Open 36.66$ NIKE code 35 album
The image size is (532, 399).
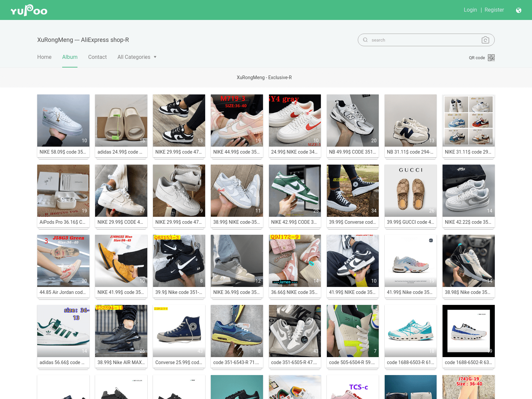[295, 266]
